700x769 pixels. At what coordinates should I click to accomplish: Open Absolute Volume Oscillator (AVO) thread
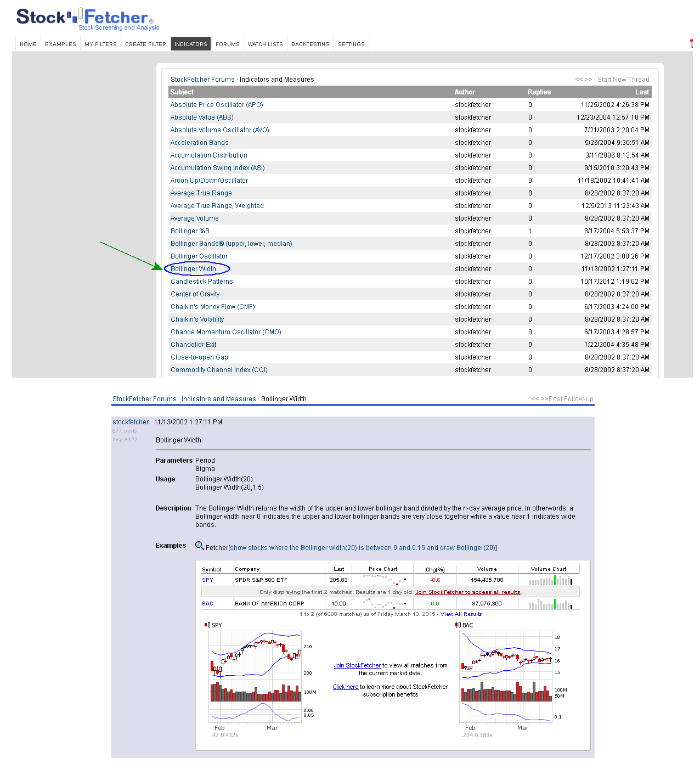point(219,130)
